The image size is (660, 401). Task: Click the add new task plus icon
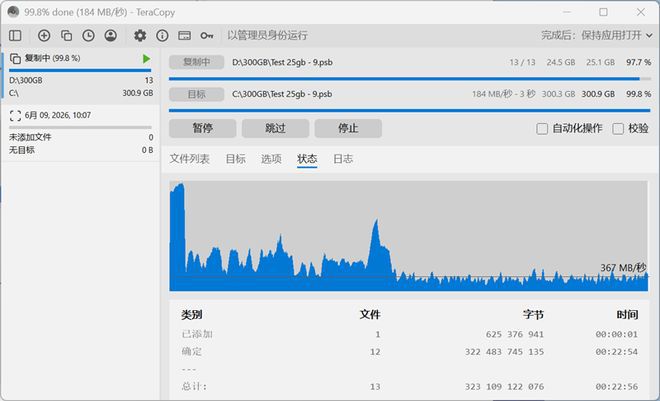pos(44,35)
